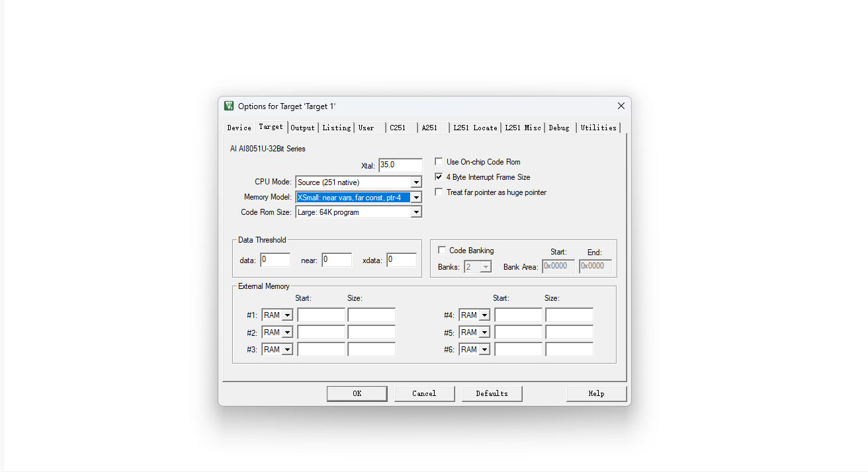The width and height of the screenshot is (868, 472).
Task: Open the #5 external memory type dropdown
Action: point(484,333)
